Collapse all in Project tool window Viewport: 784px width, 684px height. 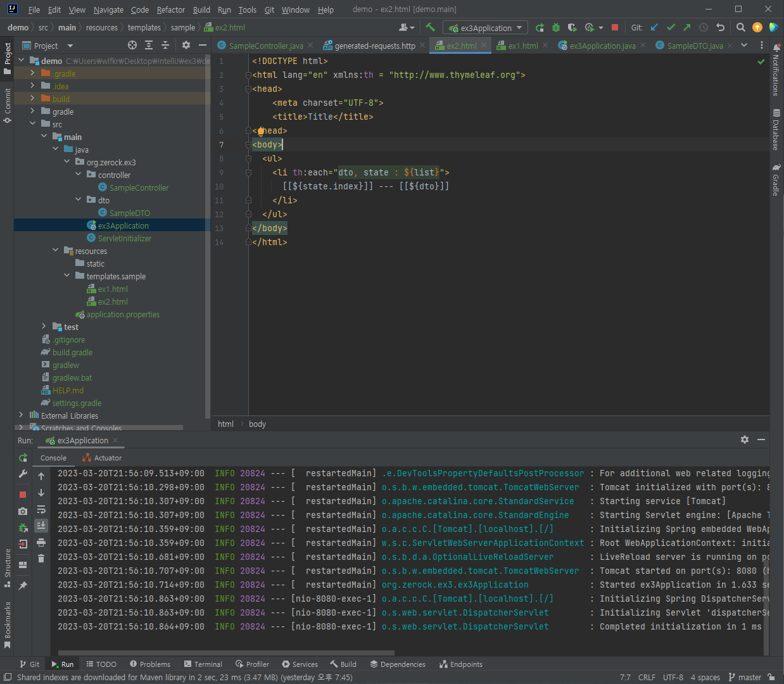point(165,45)
